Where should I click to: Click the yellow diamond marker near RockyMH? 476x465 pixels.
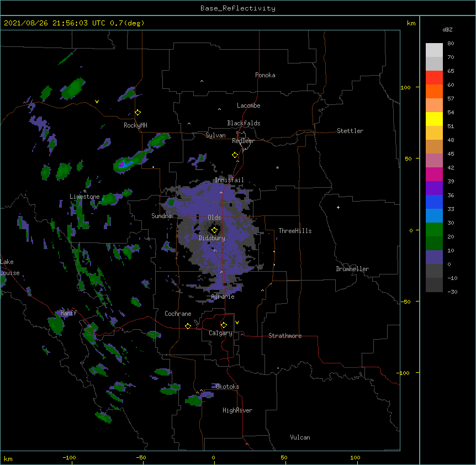coord(138,113)
